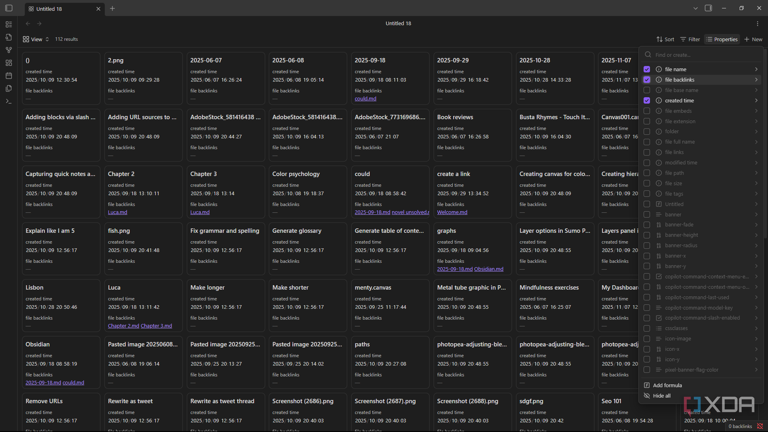Open the Filter menu
Image resolution: width=768 pixels, height=432 pixels.
pos(690,39)
